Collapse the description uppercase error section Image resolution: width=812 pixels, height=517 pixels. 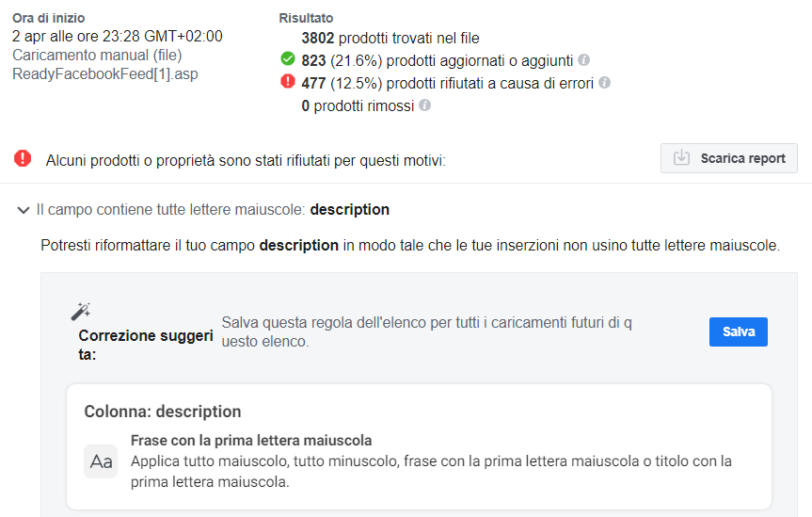tap(24, 210)
